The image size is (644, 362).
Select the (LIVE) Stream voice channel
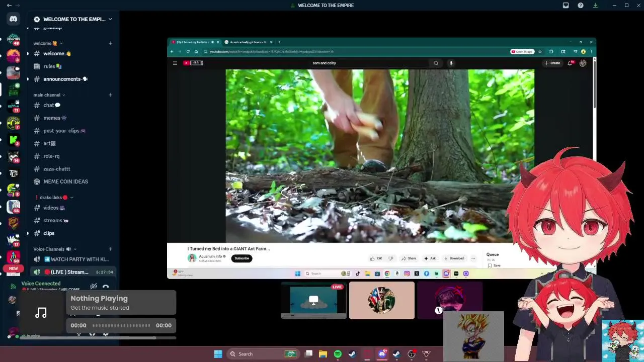pos(73,272)
